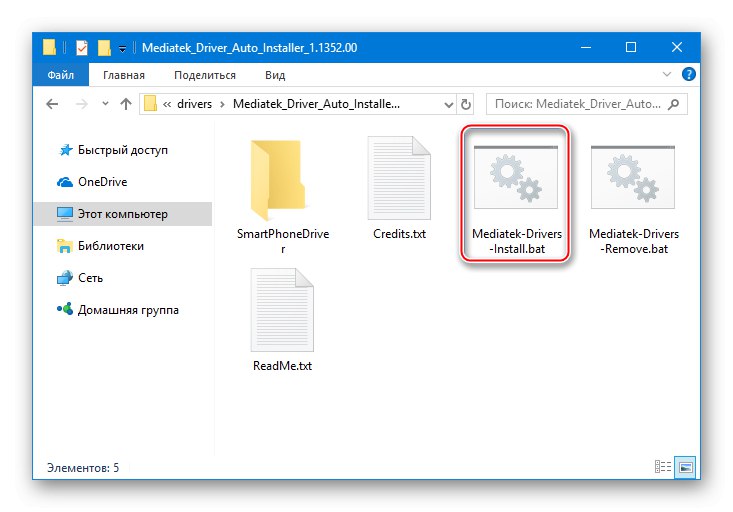The image size is (733, 512).
Task: Click the breadcrumb overflow double chevron
Action: [x=167, y=104]
